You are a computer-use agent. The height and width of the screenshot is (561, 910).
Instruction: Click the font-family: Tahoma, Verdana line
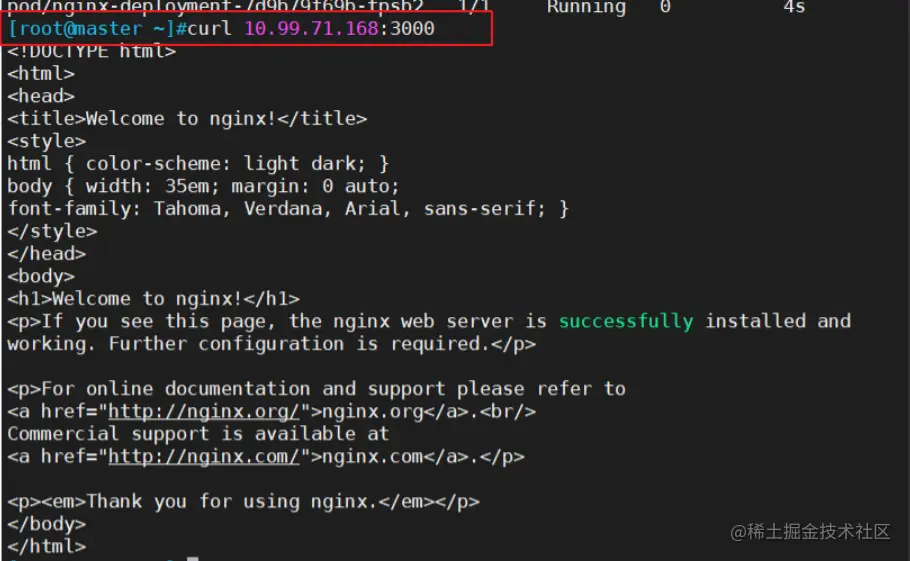pos(288,209)
